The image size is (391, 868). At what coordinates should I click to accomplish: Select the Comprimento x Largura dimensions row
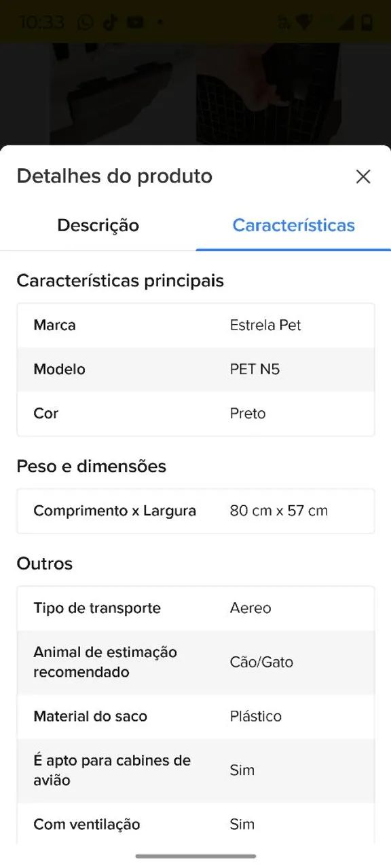pyautogui.click(x=195, y=511)
